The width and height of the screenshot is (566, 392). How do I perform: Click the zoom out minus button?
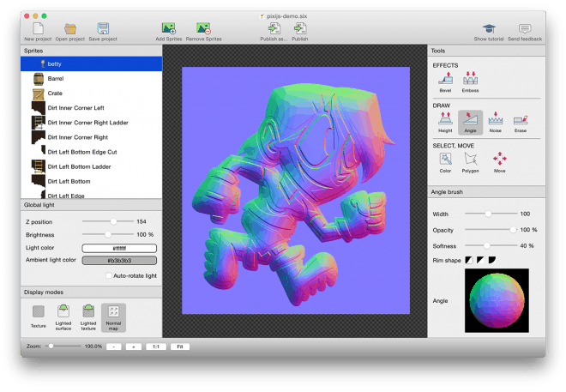click(114, 347)
